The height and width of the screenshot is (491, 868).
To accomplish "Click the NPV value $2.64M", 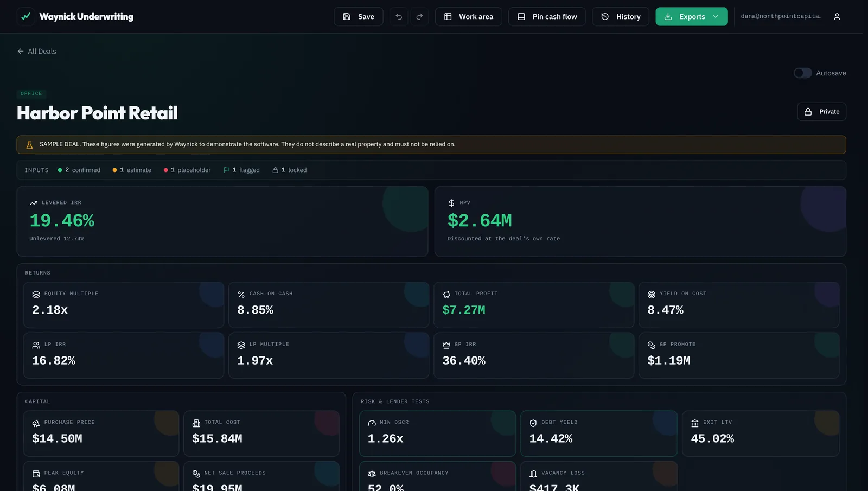I will point(480,221).
